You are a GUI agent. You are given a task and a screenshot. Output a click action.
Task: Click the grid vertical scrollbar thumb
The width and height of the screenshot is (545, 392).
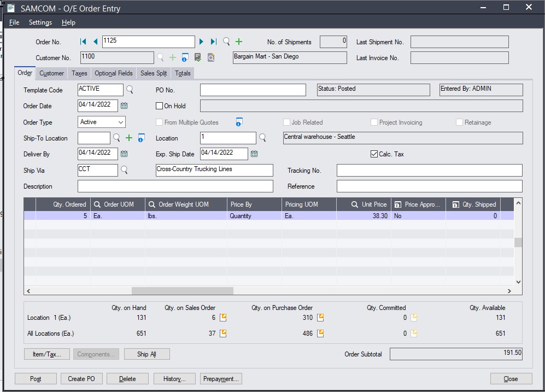tap(518, 242)
